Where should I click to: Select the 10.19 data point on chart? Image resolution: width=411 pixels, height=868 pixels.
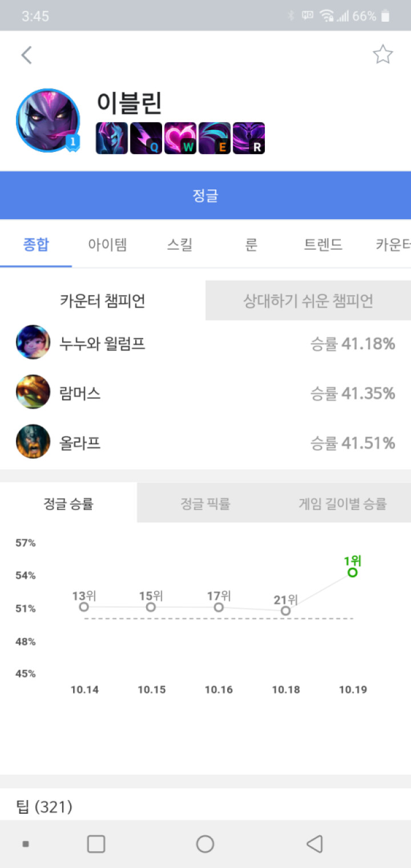tap(352, 572)
